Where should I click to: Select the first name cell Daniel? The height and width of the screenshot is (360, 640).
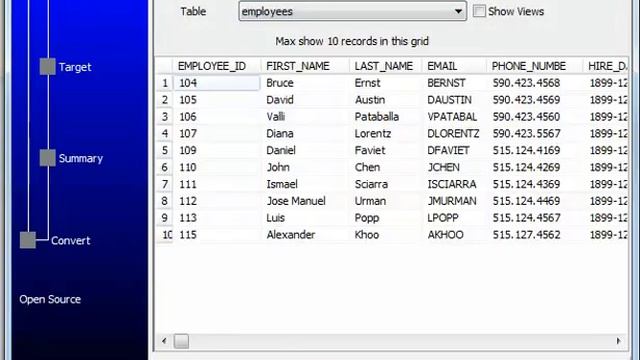click(x=305, y=150)
